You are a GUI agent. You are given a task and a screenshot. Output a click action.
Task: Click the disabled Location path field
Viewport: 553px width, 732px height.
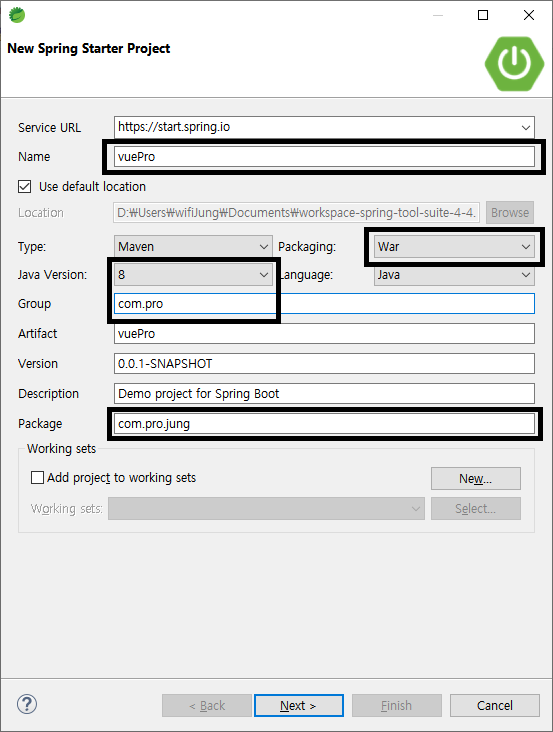[x=297, y=213]
